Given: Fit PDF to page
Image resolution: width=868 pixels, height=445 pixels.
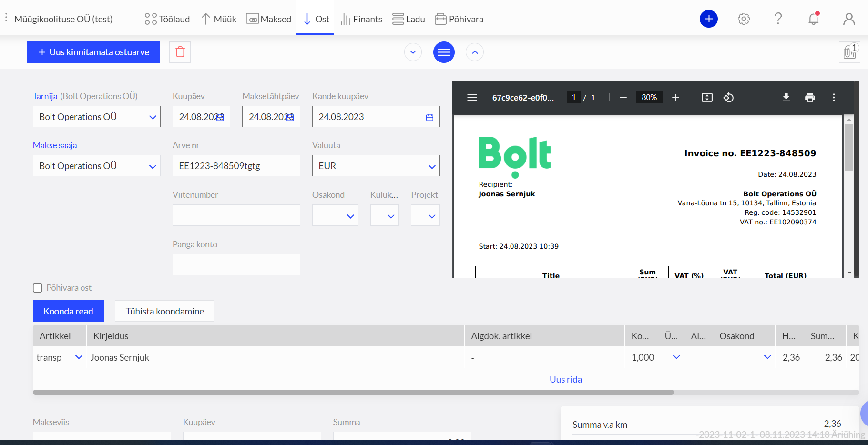Looking at the screenshot, I should 707,98.
